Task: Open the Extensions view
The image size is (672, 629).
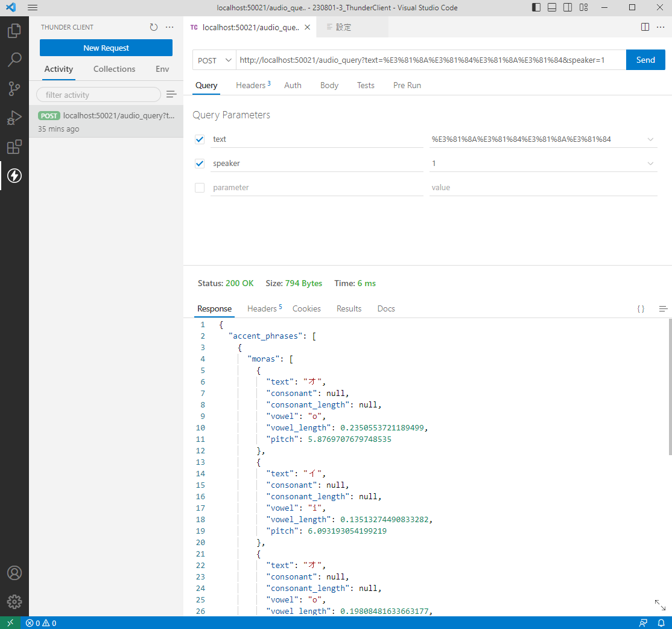Action: 14,147
